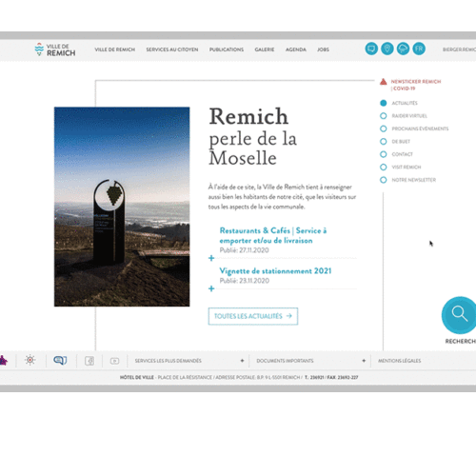Open the Facebook icon in footer

(89, 361)
